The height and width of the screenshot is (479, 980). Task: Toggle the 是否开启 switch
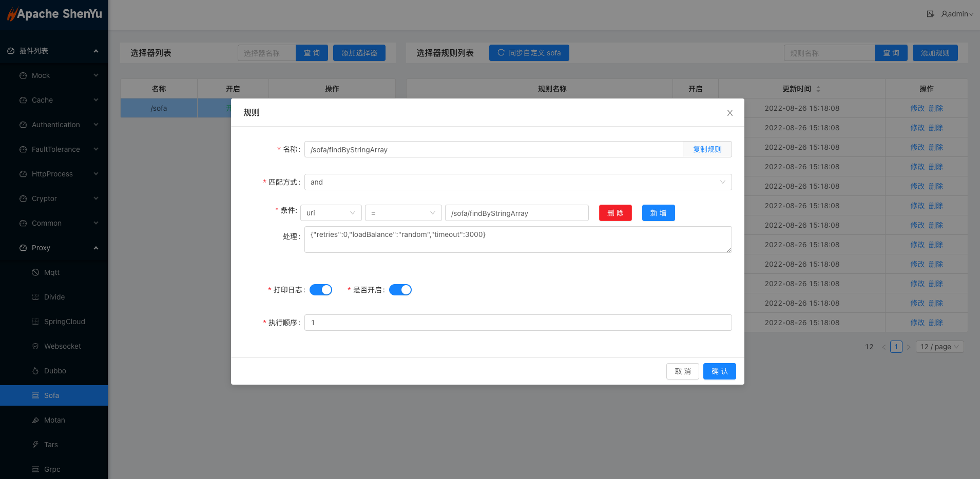click(x=400, y=290)
